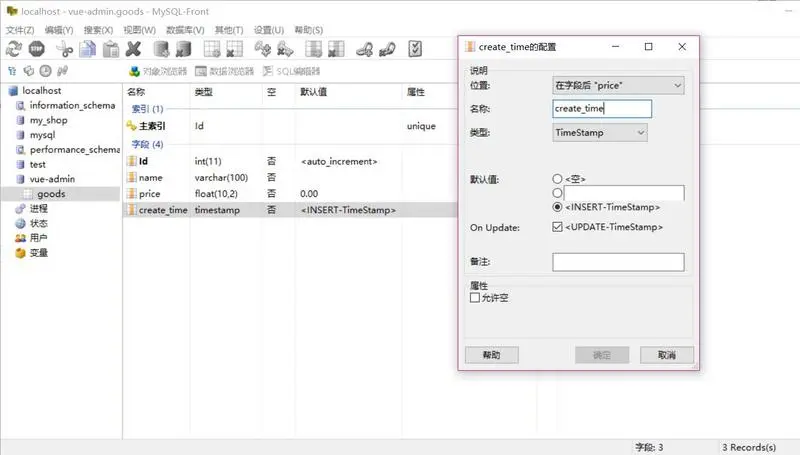Click the new table icon

212,49
